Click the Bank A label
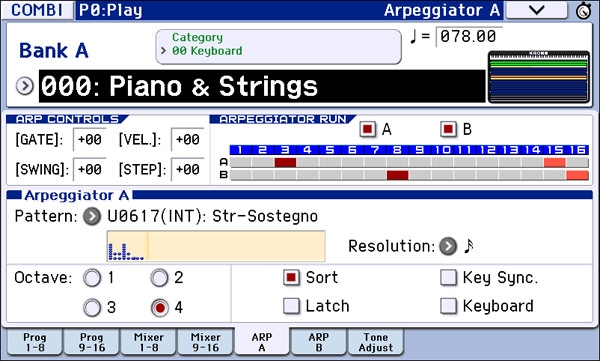Image resolution: width=600 pixels, height=361 pixels. pyautogui.click(x=54, y=51)
